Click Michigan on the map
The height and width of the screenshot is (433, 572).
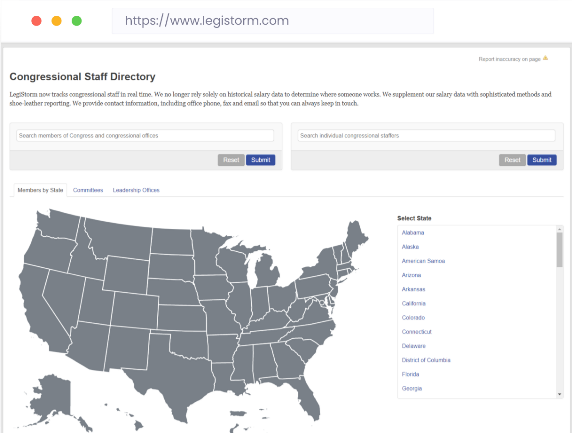coord(266,270)
